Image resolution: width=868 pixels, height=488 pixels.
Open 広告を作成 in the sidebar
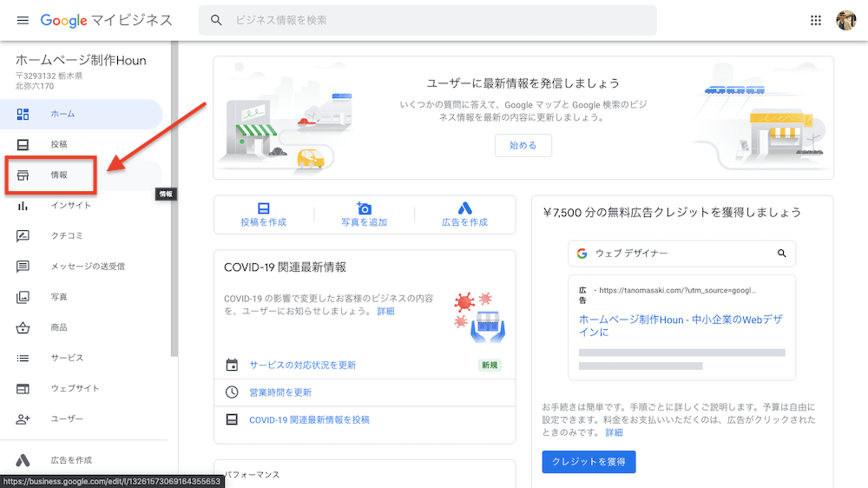tap(82, 460)
